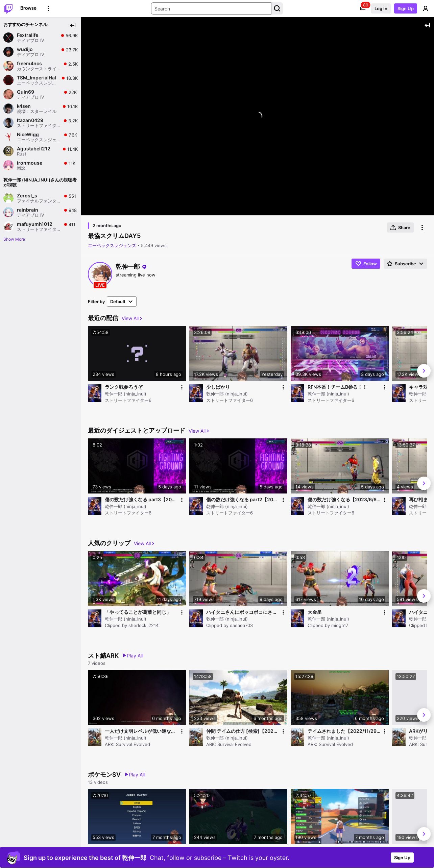Open the top navigation more options menu

48,8
